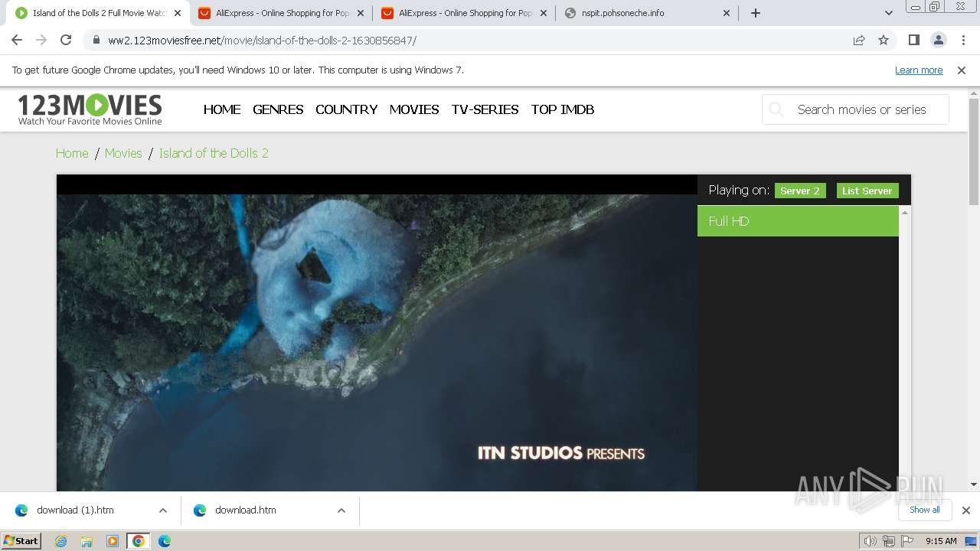Viewport: 980px width, 551px height.
Task: Open the tab search dropdown
Action: [x=889, y=13]
